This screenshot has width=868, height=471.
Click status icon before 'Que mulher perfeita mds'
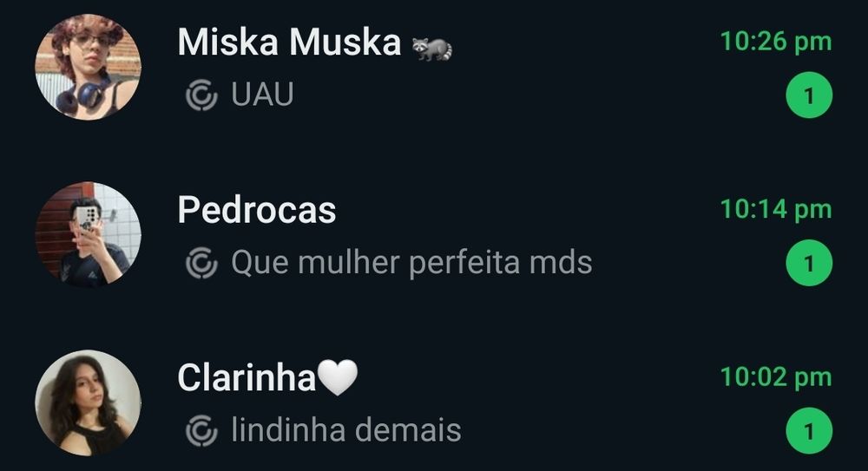[x=201, y=262]
